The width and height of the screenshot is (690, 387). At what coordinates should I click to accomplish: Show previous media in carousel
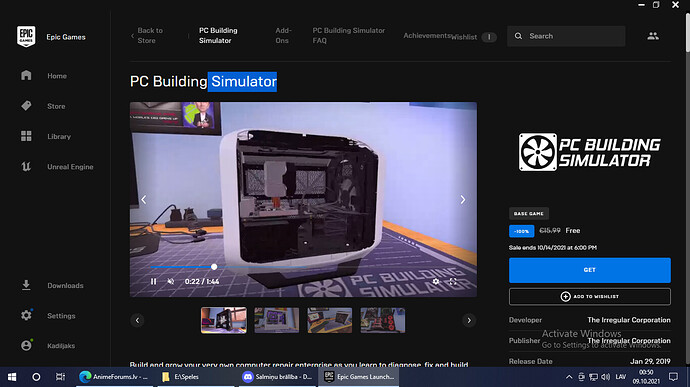point(144,199)
